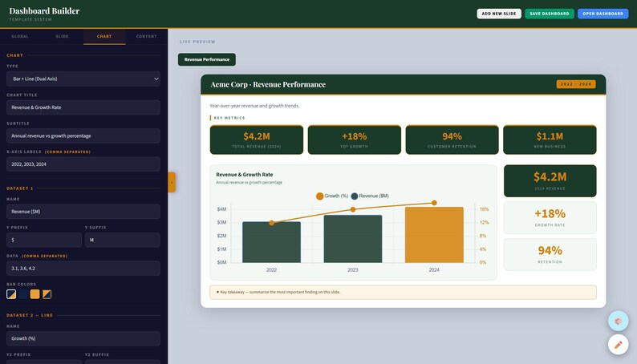Select the $4.2M 2024 Revenue side card

click(x=550, y=180)
